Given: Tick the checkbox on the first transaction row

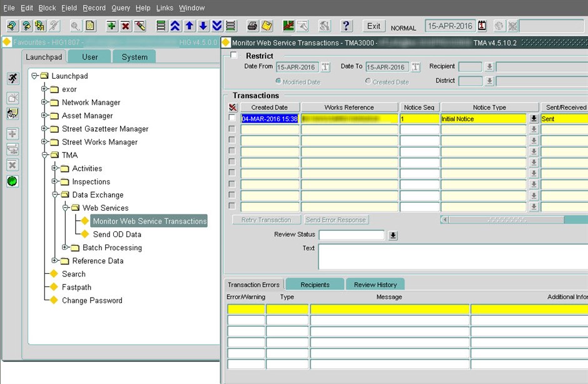Looking at the screenshot, I should click(x=231, y=118).
